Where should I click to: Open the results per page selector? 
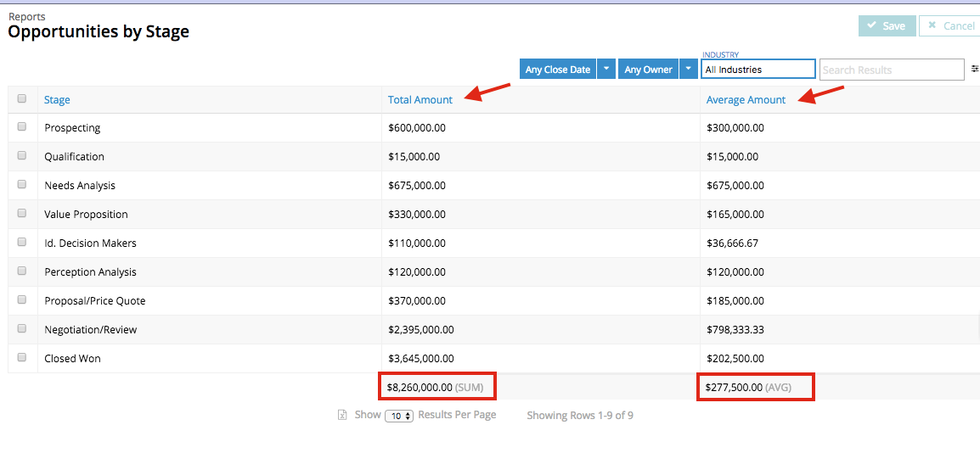click(399, 416)
